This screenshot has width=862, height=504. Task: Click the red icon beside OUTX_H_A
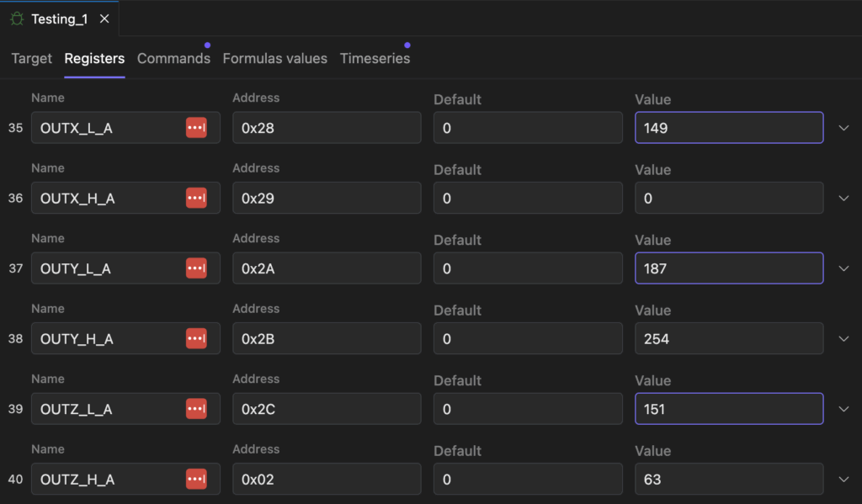click(x=196, y=199)
